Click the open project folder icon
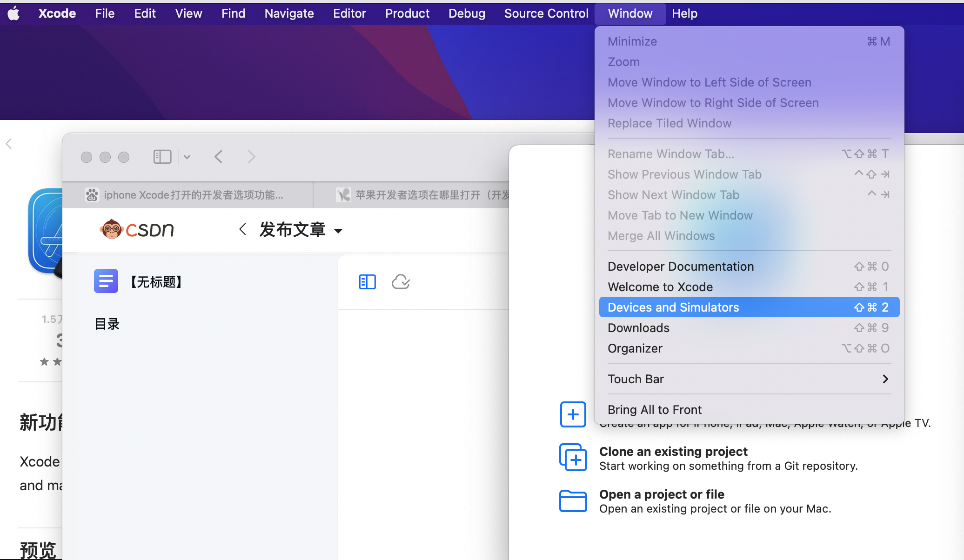 573,501
